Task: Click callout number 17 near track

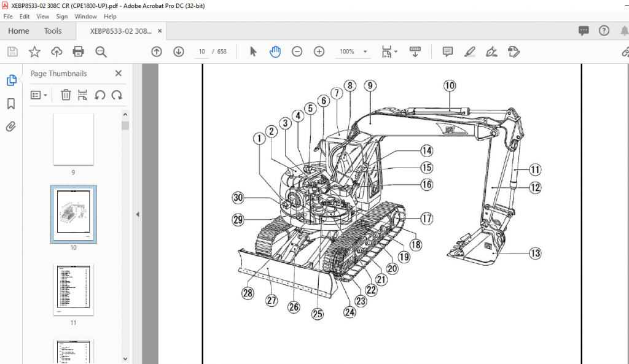Action: 426,219
